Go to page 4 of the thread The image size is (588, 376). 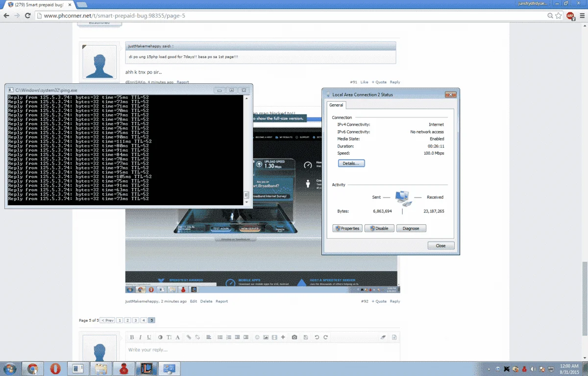[x=144, y=320]
